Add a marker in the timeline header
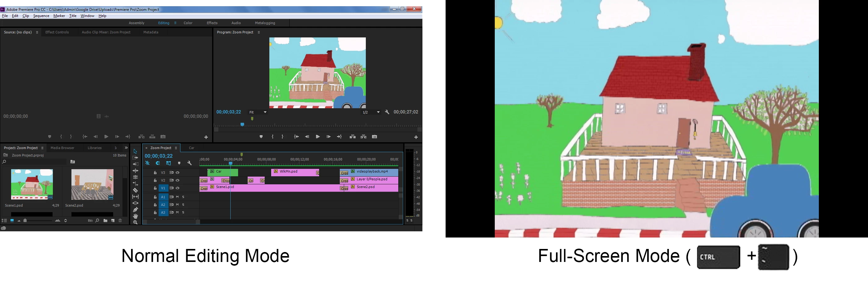 coord(179,163)
